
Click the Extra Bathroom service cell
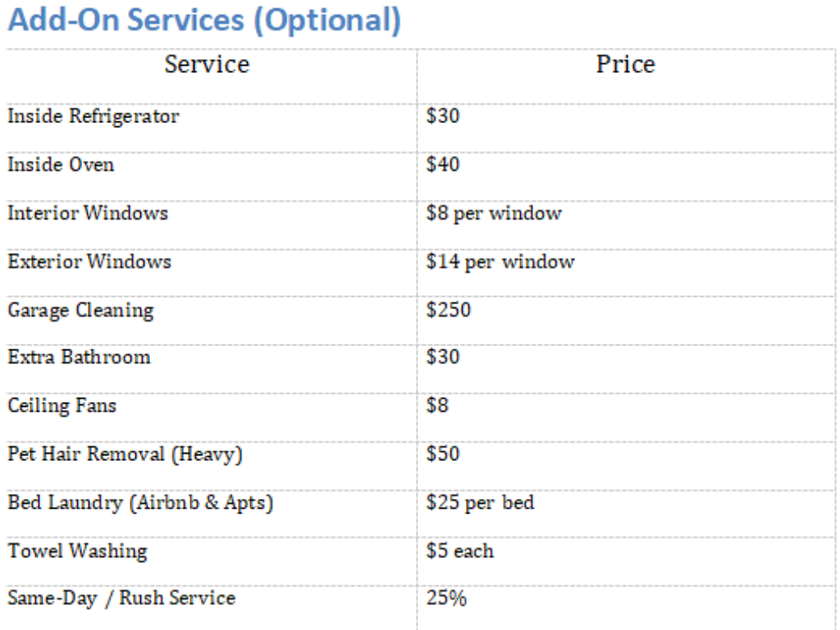[x=80, y=358]
